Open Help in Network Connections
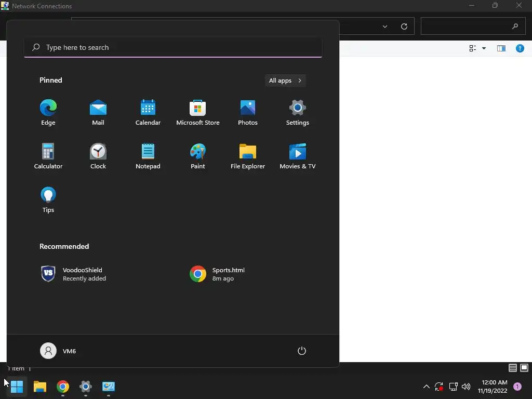Screen dimensions: 532x399 [520, 48]
